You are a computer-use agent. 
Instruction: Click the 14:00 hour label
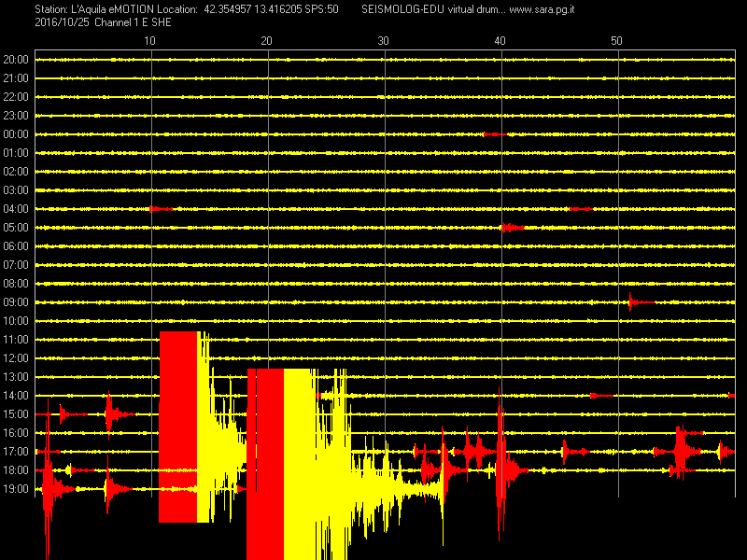coord(16,395)
